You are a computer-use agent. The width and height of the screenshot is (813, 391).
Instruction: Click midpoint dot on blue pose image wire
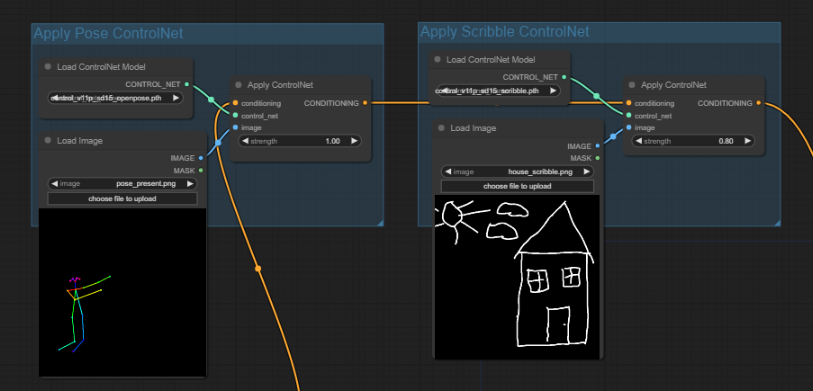tap(218, 142)
